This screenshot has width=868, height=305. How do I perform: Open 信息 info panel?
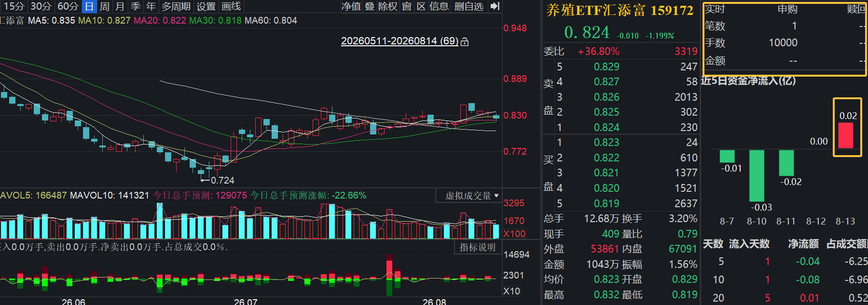(x=439, y=6)
